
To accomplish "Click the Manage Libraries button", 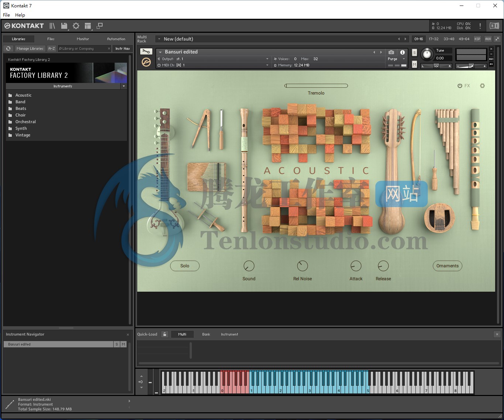I will [30, 48].
